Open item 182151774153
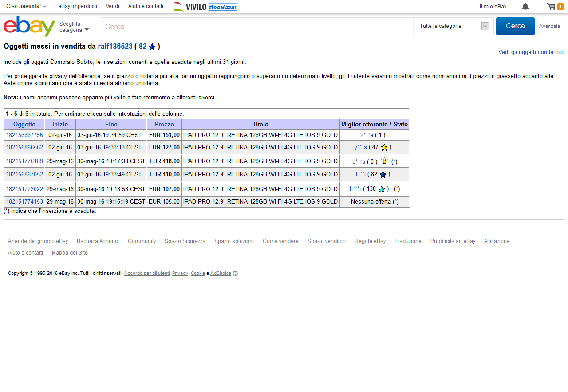Viewport: 568px width, 392px height. tap(24, 201)
